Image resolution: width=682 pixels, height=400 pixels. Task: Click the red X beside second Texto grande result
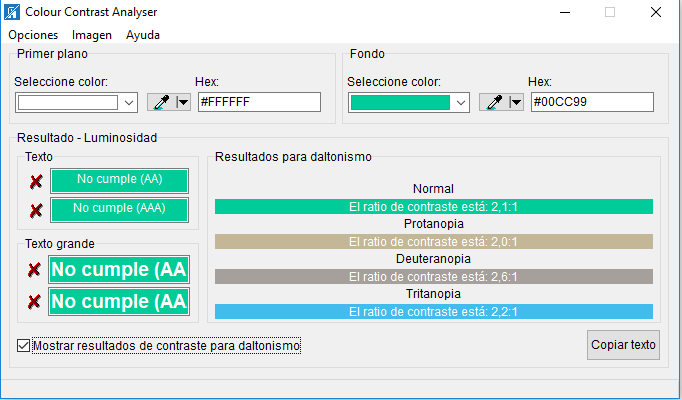tap(34, 301)
